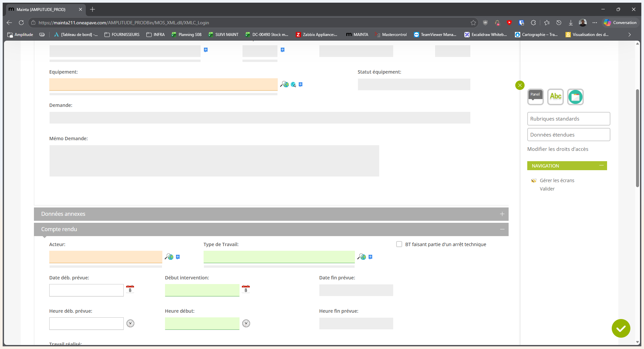Check BT faisant partie d'un arrêt technique
Screen dimensions: 644x349
point(399,244)
